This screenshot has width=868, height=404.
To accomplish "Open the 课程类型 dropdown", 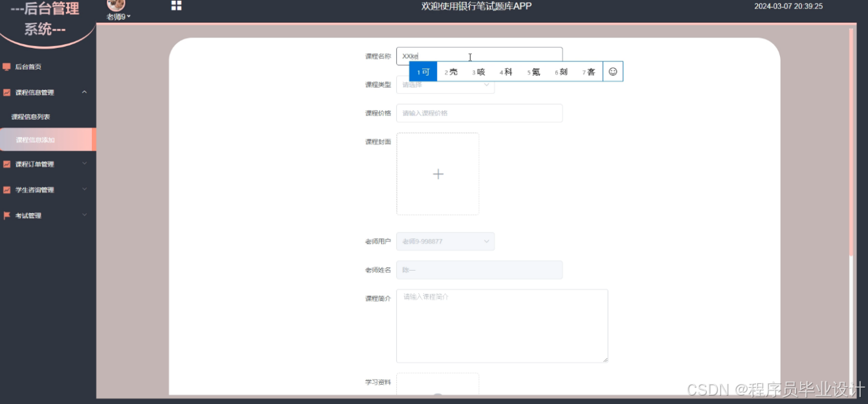I will point(445,85).
